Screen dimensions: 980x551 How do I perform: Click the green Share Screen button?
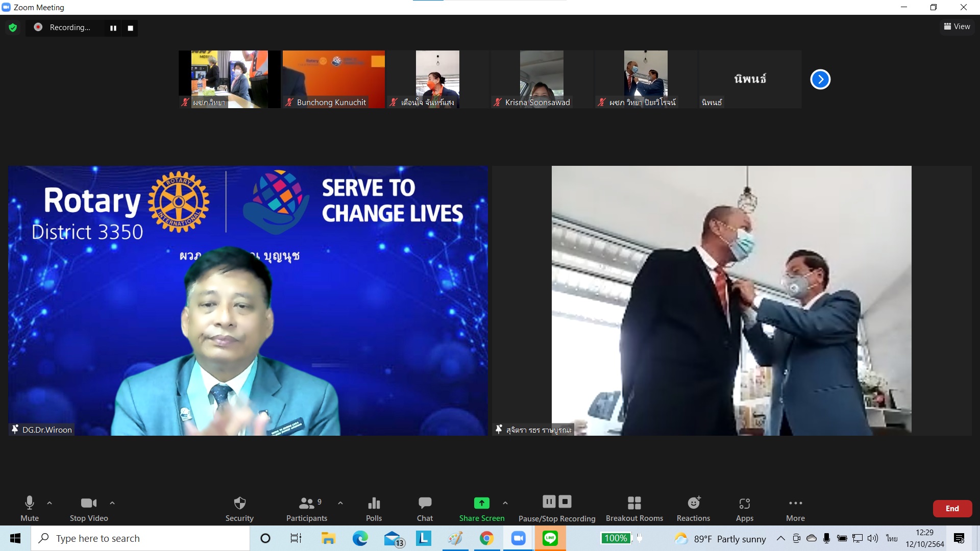[482, 508]
